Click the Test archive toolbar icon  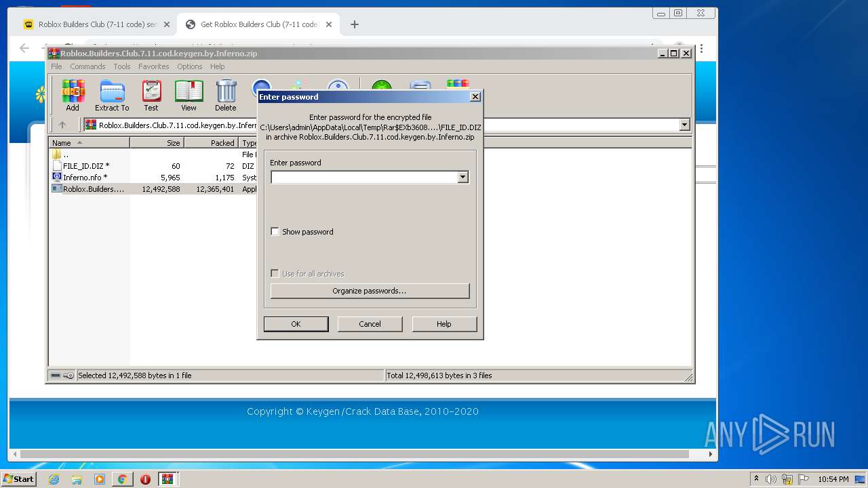(x=151, y=96)
